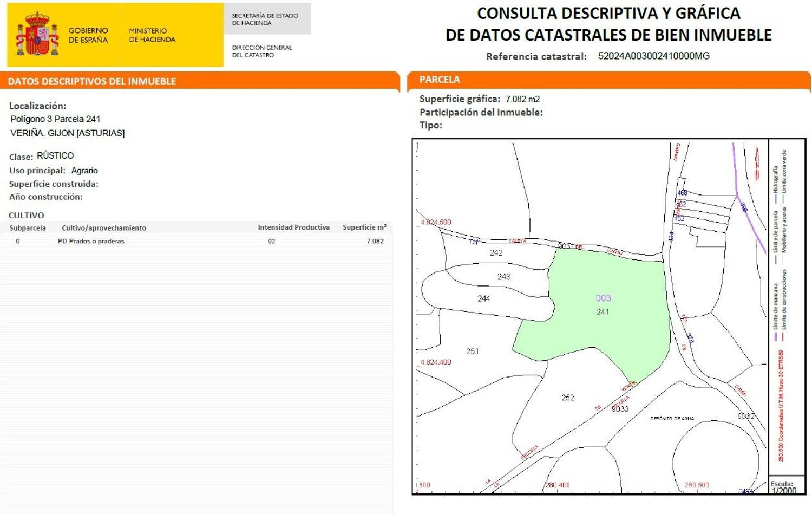Click the Spanish coat of arms emblem
The image size is (812, 514).
pos(37,35)
